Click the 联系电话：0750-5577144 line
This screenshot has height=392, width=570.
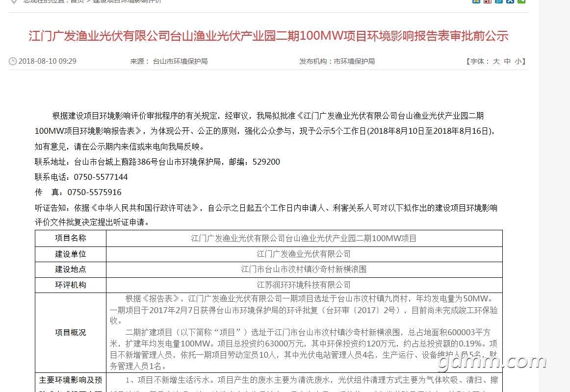pyautogui.click(x=81, y=177)
